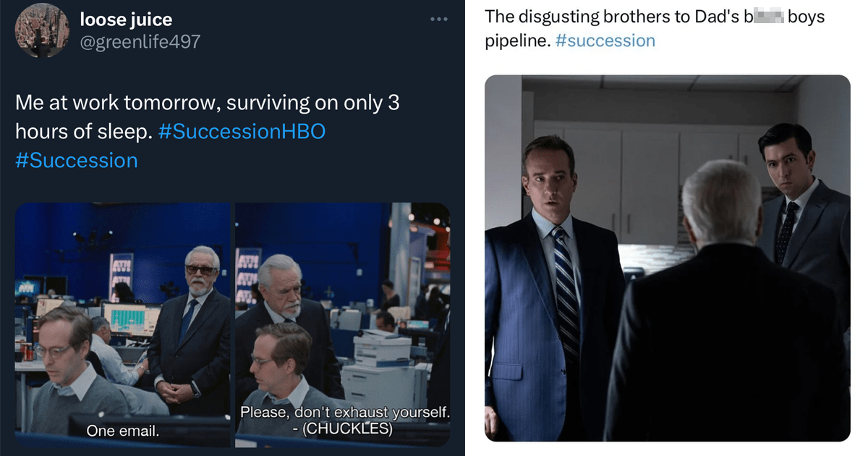Click the lowercase #succession hashtag in white tweet

point(605,41)
